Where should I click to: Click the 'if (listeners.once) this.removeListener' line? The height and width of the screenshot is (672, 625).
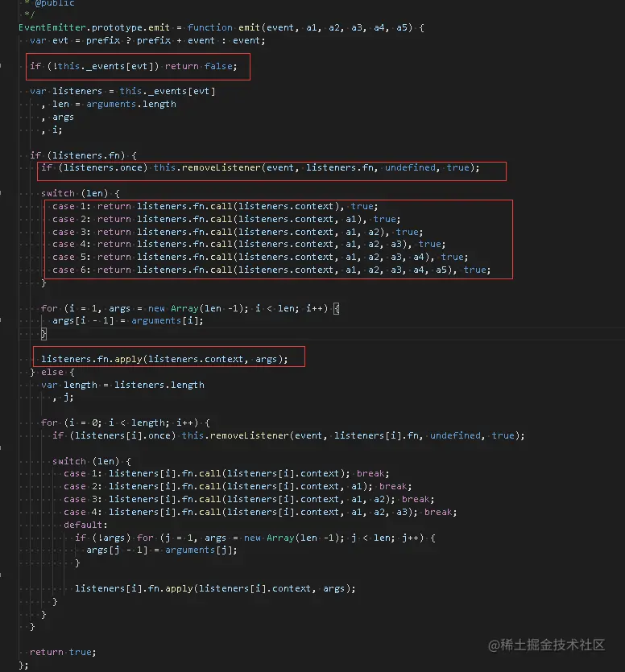pos(260,167)
